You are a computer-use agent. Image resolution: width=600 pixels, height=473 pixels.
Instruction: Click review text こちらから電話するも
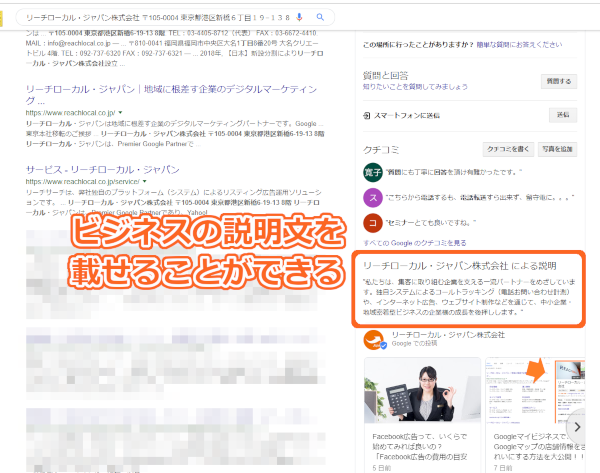point(480,197)
